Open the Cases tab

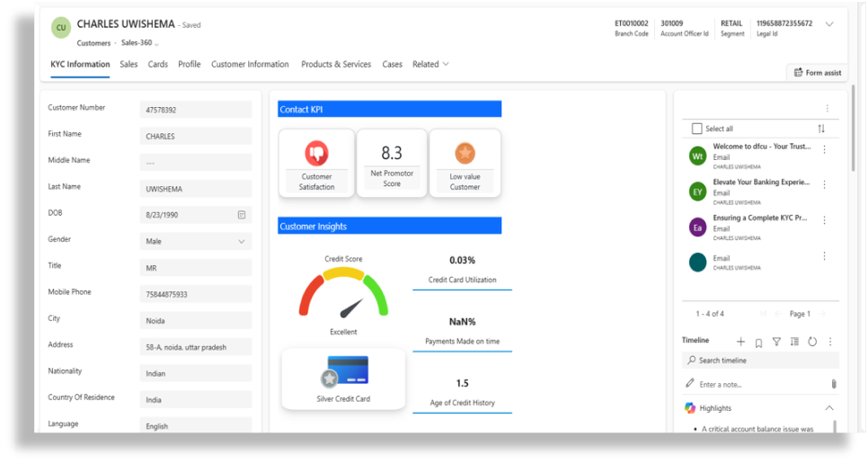click(392, 64)
